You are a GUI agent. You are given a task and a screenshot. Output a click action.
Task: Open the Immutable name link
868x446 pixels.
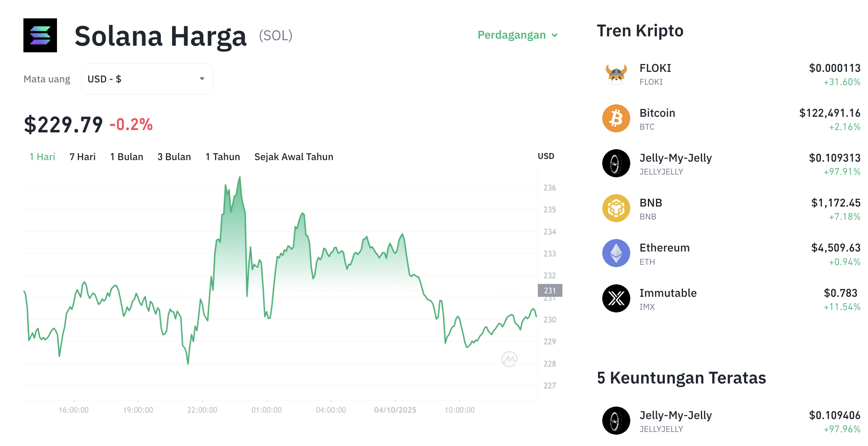click(668, 293)
